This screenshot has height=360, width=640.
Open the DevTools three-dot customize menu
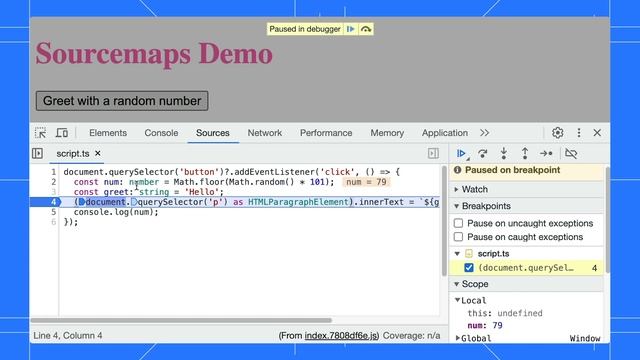click(x=579, y=133)
